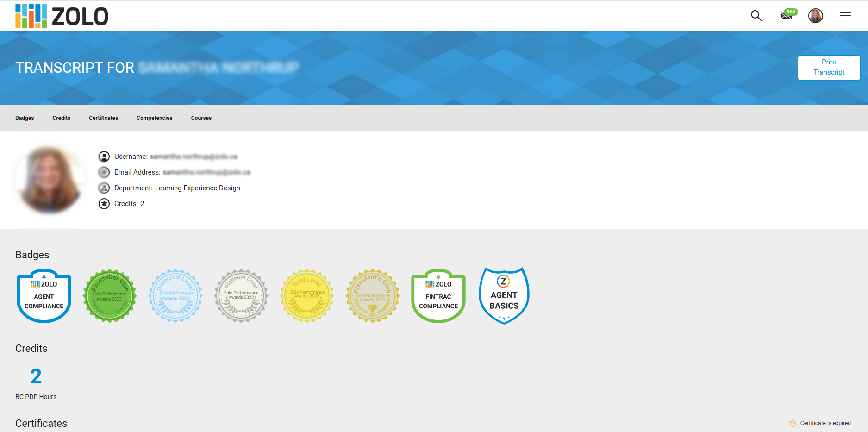The width and height of the screenshot is (868, 432).
Task: Select the President's Club trophy badge
Action: point(373,296)
